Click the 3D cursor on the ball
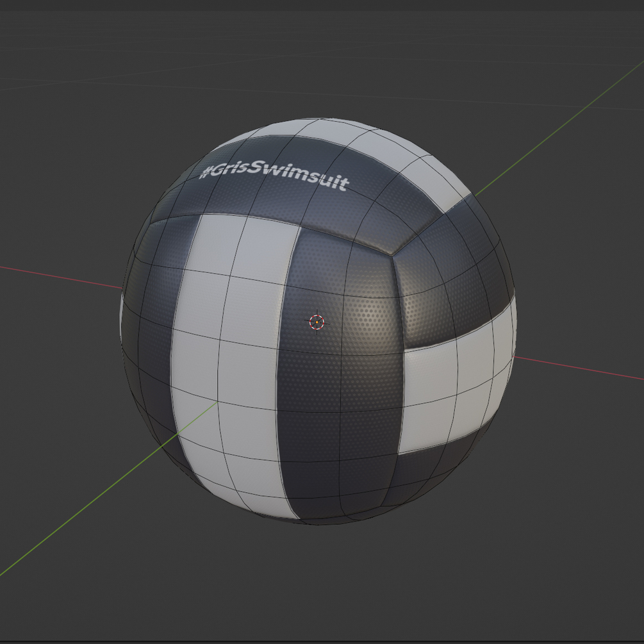The image size is (644, 644). pos(317,322)
